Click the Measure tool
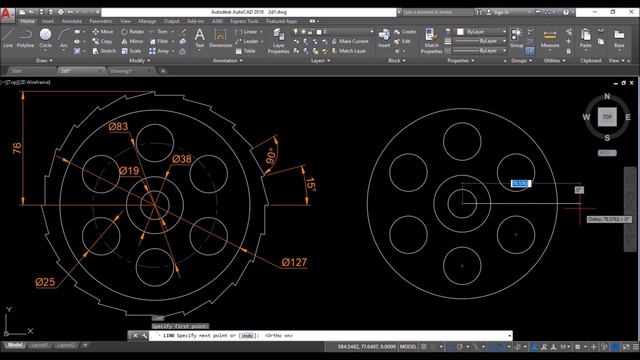The height and width of the screenshot is (360, 640). point(550,38)
